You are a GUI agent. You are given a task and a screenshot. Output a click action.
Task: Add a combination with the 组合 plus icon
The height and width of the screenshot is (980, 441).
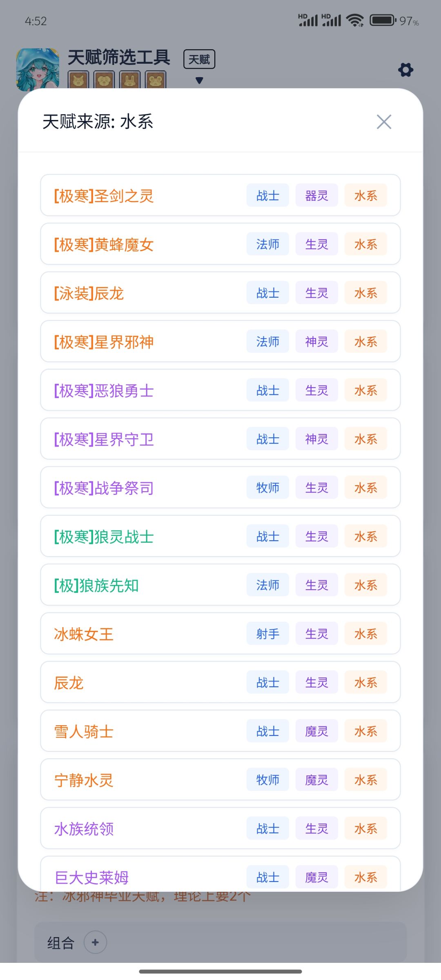click(x=95, y=942)
